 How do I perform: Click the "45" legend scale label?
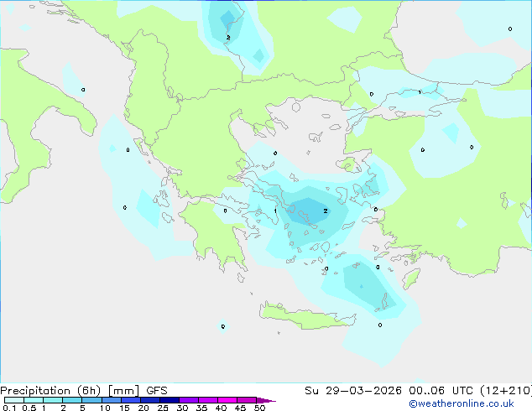pyautogui.click(x=240, y=408)
